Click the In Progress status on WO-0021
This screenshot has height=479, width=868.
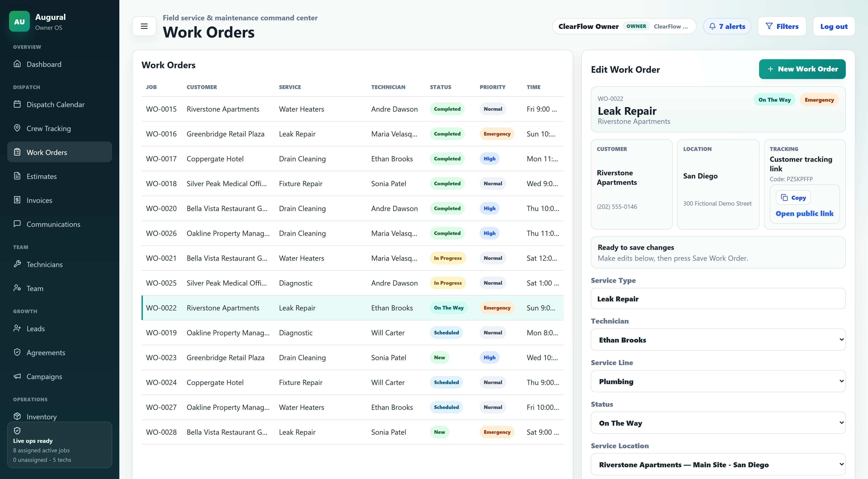tap(448, 258)
